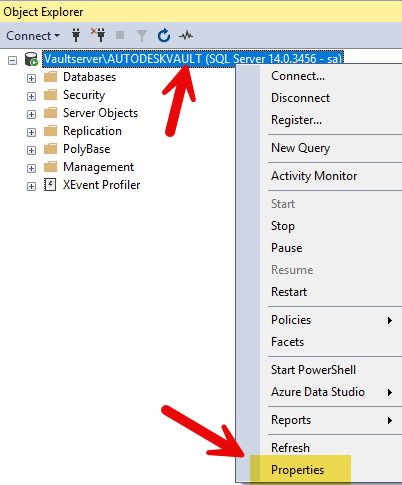The image size is (402, 485).
Task: Choose Connect... from context menu
Action: [298, 76]
